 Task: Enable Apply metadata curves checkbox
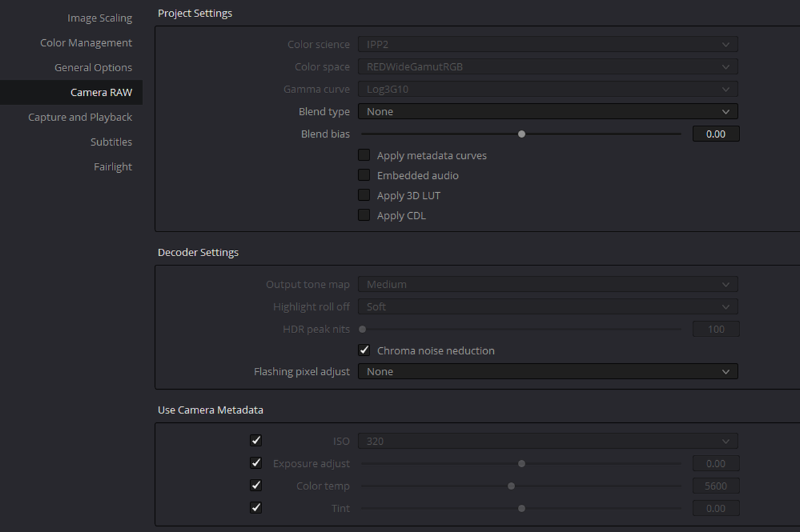coord(364,155)
